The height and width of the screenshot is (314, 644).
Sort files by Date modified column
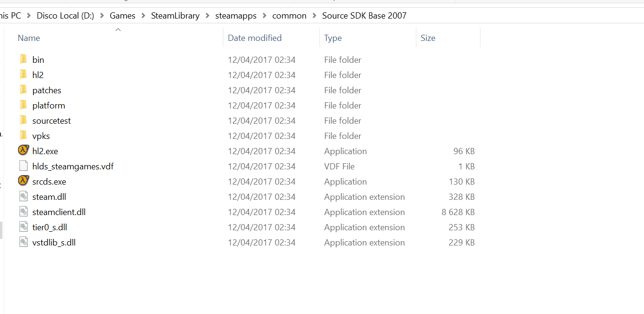click(255, 38)
